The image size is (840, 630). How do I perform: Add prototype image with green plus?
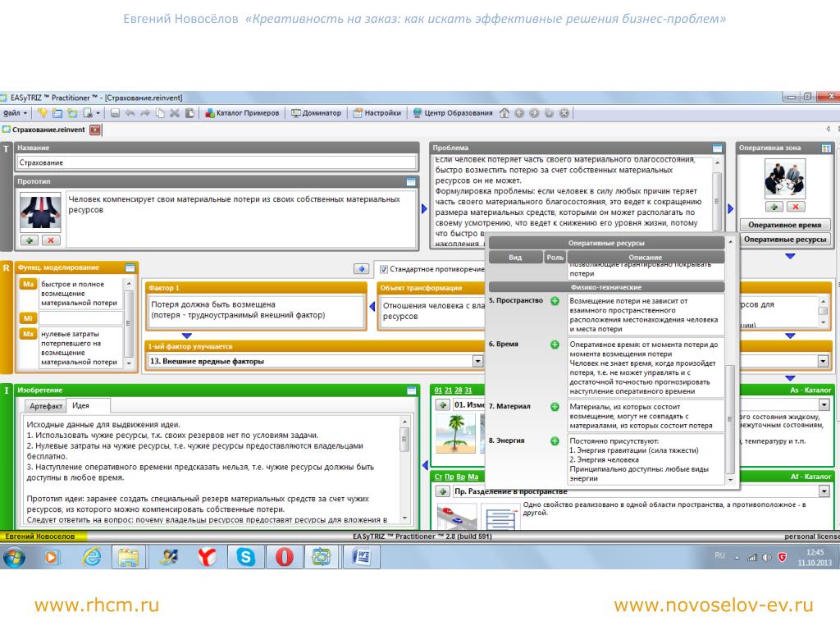click(30, 240)
